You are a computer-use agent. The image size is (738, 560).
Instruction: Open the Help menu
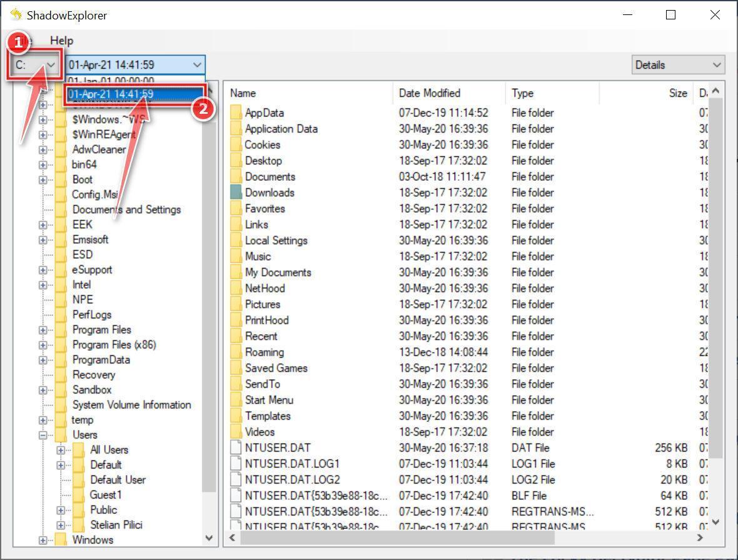[62, 41]
